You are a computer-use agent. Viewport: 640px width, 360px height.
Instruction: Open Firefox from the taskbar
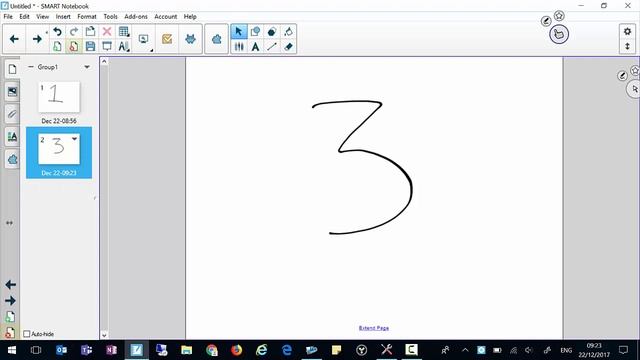236,350
